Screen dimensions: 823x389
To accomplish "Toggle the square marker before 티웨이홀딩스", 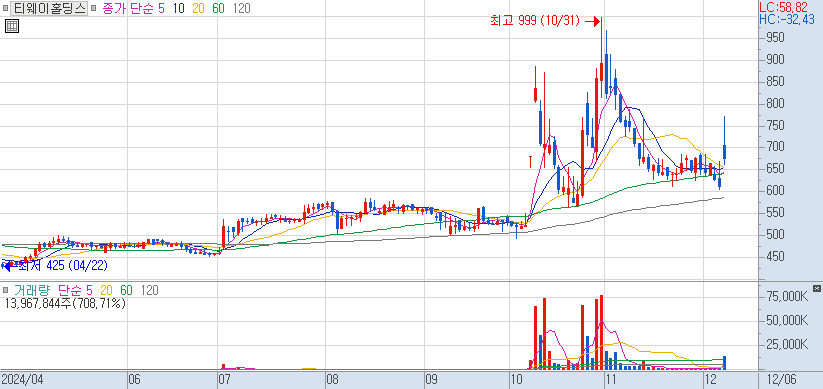I will [6, 8].
